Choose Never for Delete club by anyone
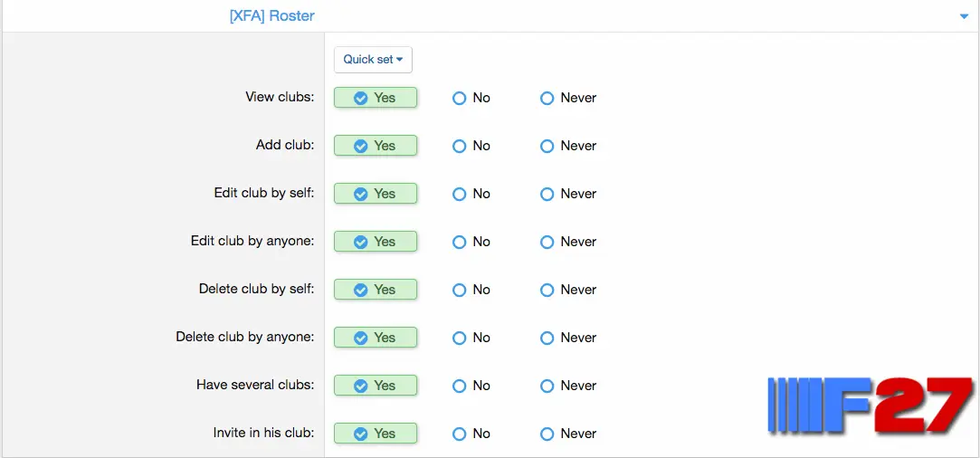Image resolution: width=980 pixels, height=458 pixels. tap(568, 338)
